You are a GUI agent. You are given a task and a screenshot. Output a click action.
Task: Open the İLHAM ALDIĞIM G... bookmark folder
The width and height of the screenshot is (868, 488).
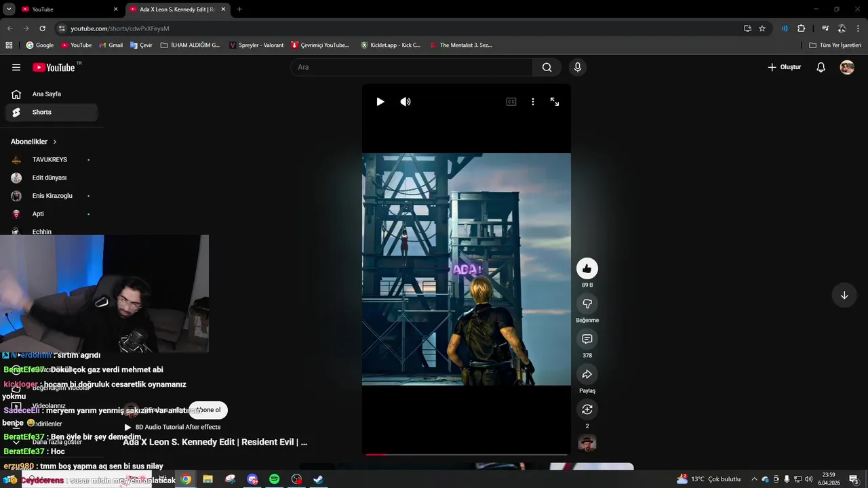coord(190,45)
